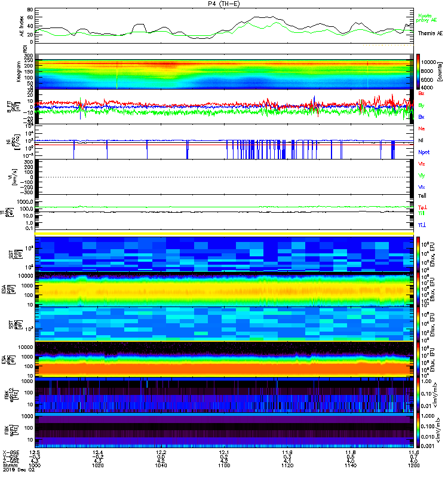Click the X-GSE value 12.5 at bottom left

(35, 452)
